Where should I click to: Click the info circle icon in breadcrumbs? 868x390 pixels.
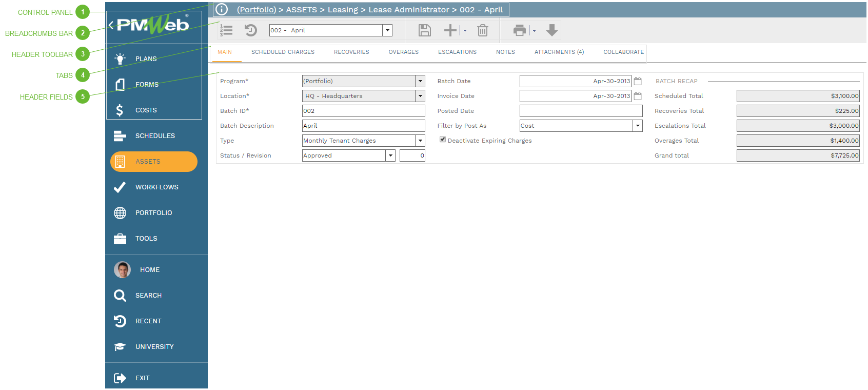click(x=222, y=10)
